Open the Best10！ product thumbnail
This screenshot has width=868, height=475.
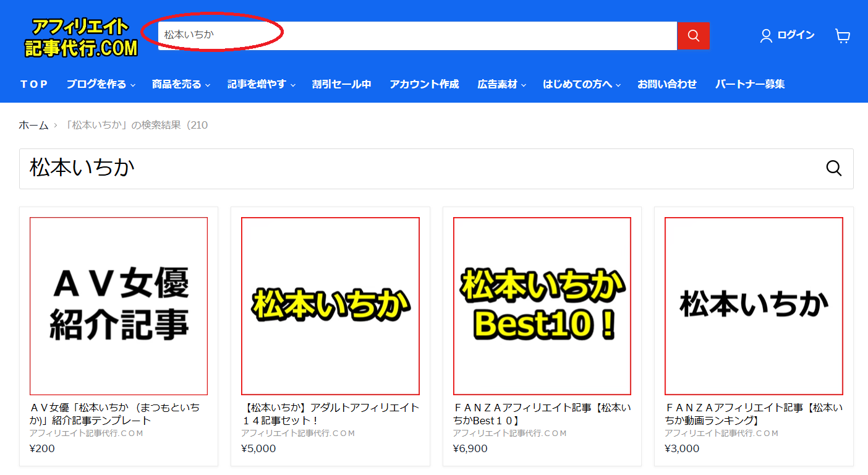click(542, 306)
